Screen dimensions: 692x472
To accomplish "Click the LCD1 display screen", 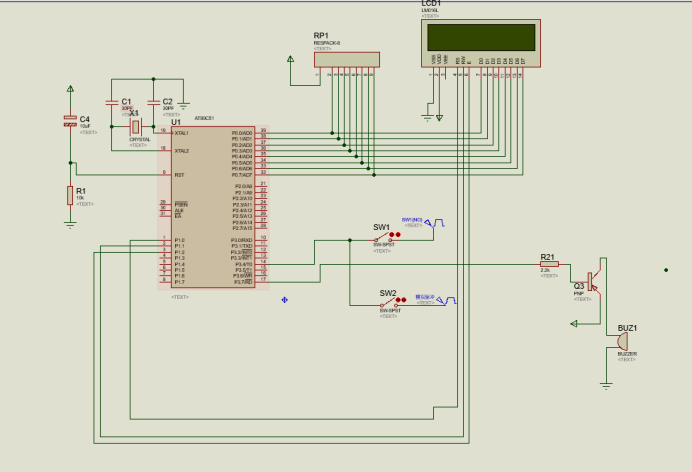I will (481, 37).
